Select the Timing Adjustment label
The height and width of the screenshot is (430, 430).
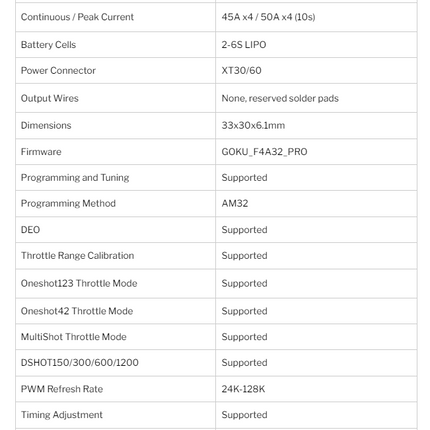point(62,415)
